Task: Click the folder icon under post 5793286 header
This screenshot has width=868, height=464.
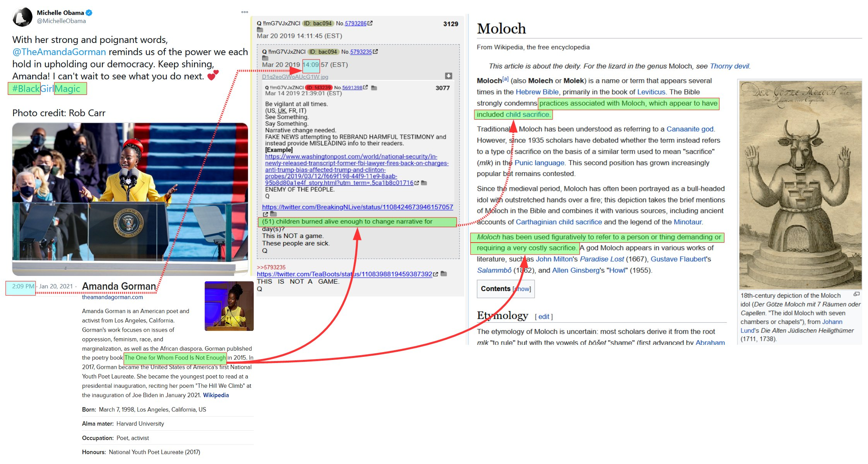Action: coord(260,30)
